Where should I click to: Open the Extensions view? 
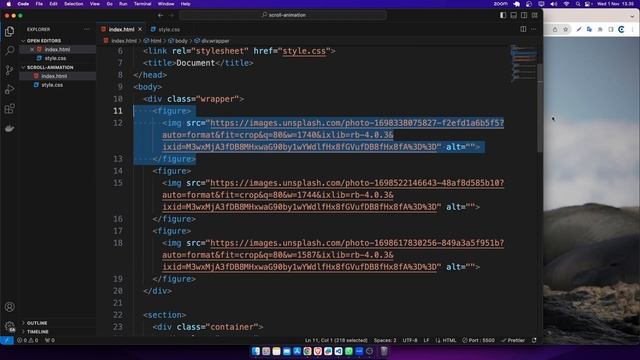[x=9, y=109]
